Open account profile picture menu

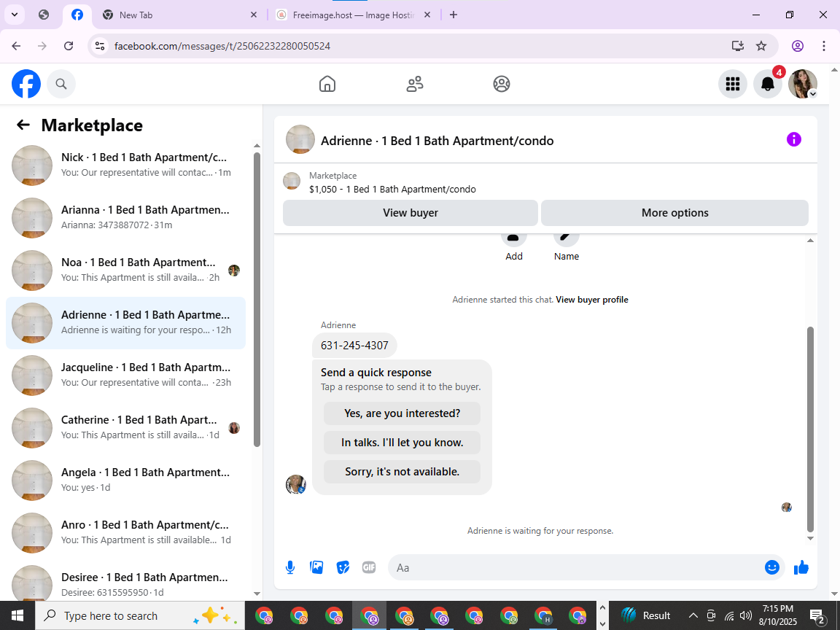[x=803, y=84]
